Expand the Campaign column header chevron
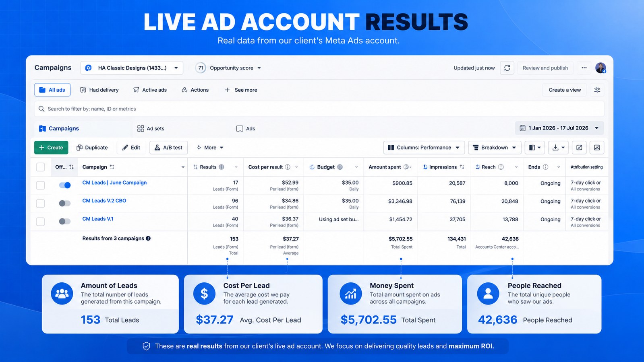Image resolution: width=644 pixels, height=362 pixels. [183, 167]
